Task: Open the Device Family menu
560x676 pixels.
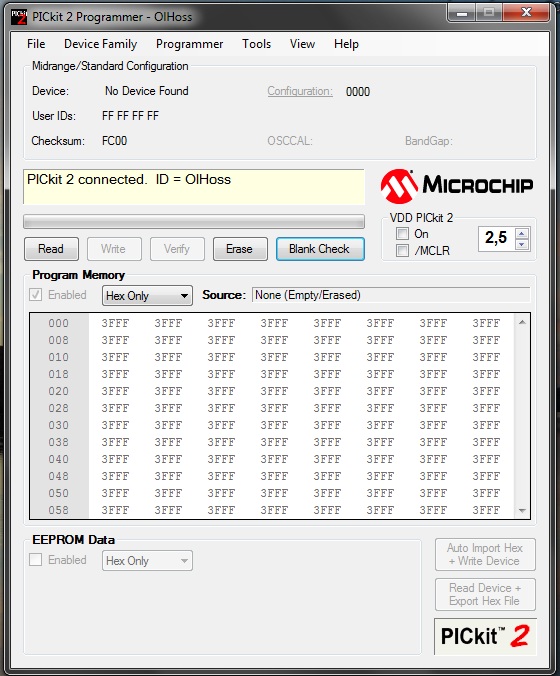Action: click(x=100, y=44)
